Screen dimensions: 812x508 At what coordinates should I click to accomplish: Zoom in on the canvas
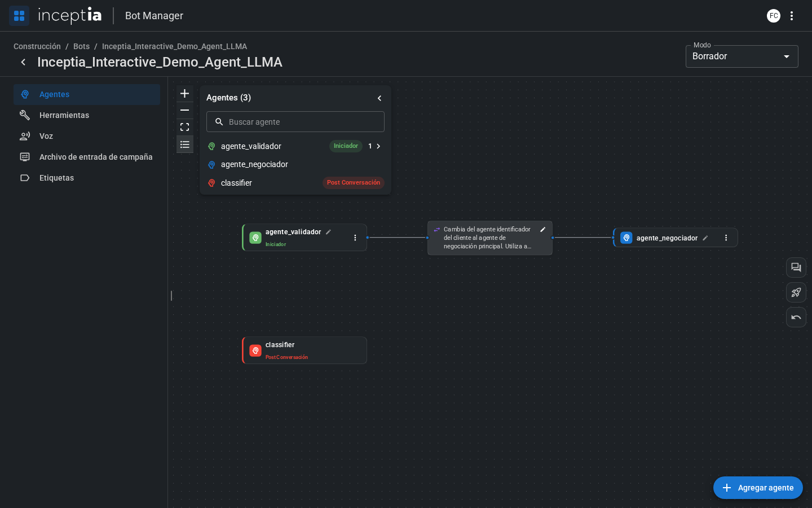[185, 94]
